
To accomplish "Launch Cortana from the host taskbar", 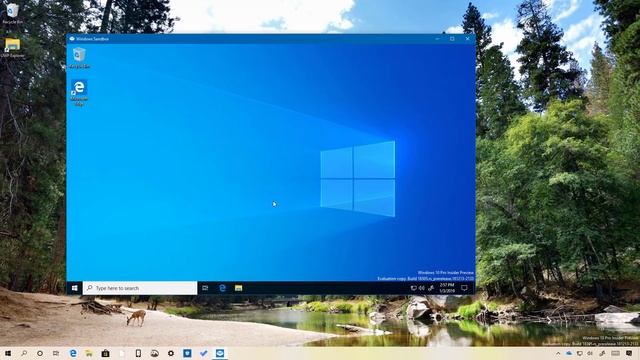I will tap(40, 353).
